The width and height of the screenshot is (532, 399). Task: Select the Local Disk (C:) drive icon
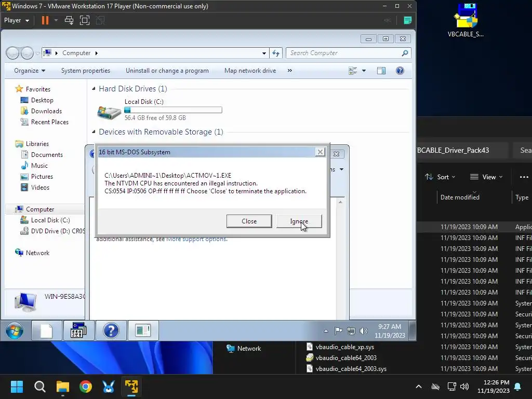(109, 112)
